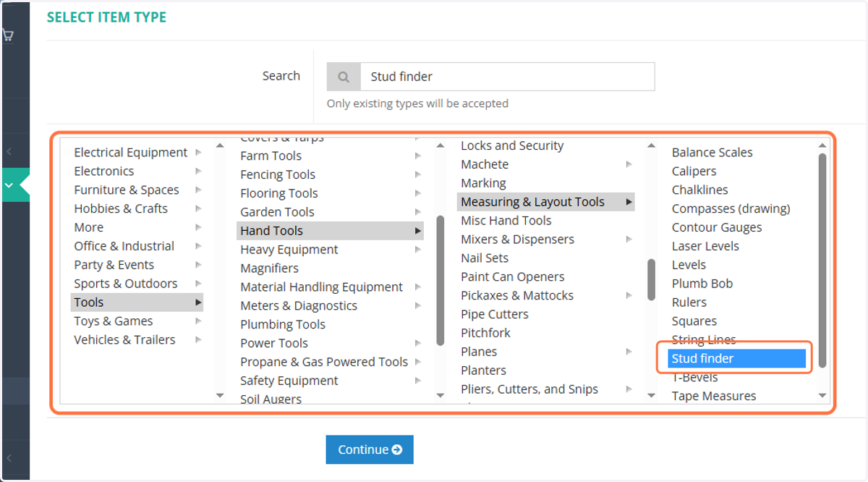The image size is (868, 482).
Task: Choose Hand Tools subcategory
Action: point(331,231)
